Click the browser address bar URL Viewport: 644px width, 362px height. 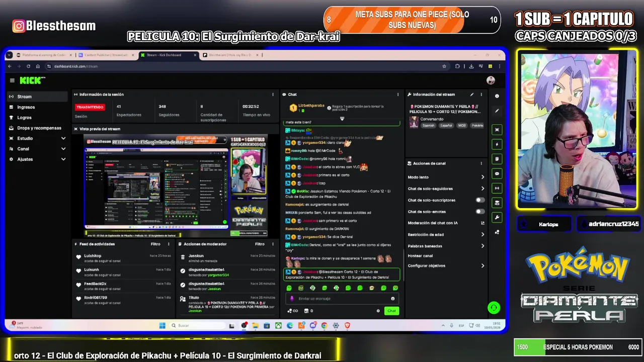coord(76,66)
